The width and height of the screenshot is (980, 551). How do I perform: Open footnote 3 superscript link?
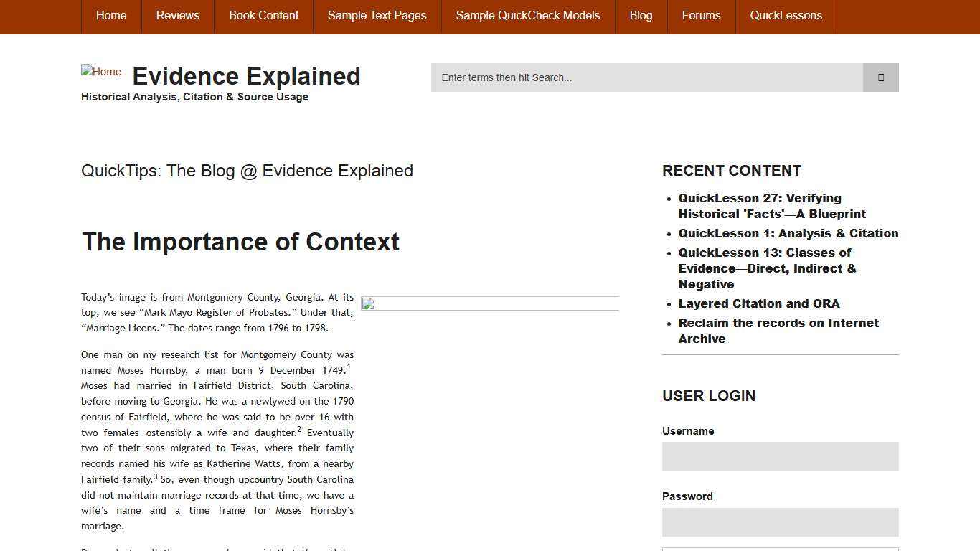154,475
